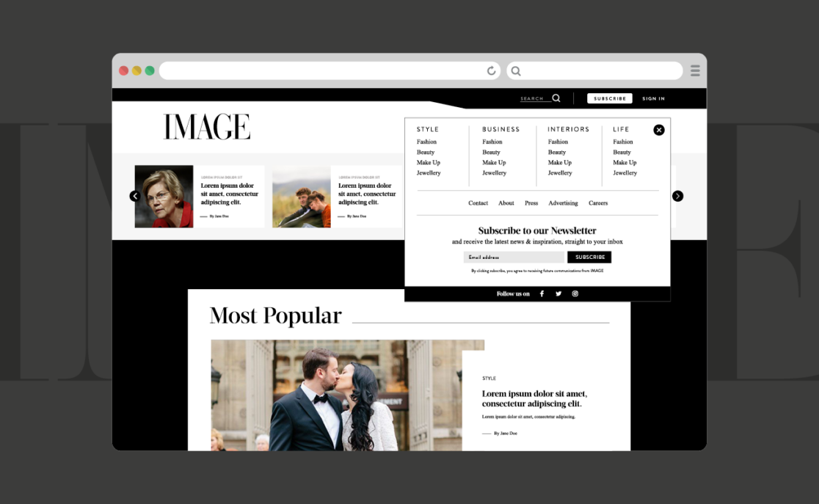Go to previous carousel slide arrow

[135, 196]
